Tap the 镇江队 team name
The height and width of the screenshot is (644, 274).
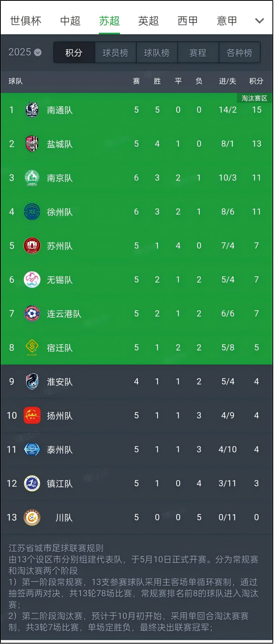click(60, 484)
